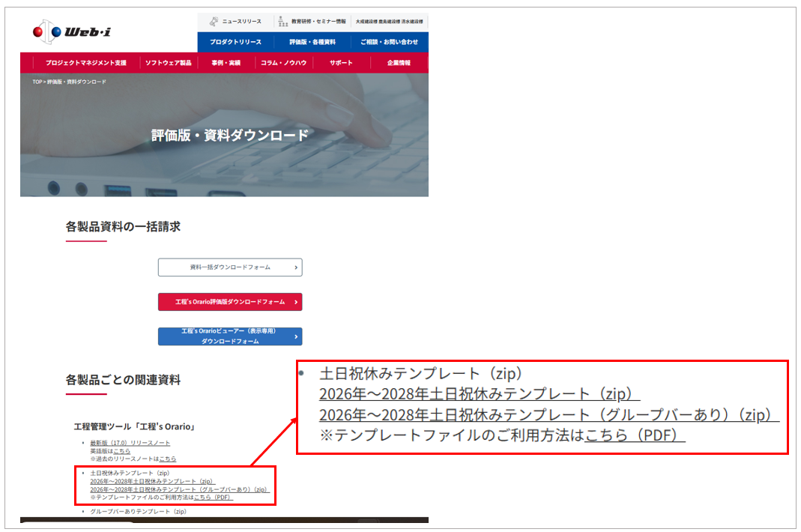Select ソフトウェア製品 in red menu
Screen dimensions: 801x532
click(168, 63)
